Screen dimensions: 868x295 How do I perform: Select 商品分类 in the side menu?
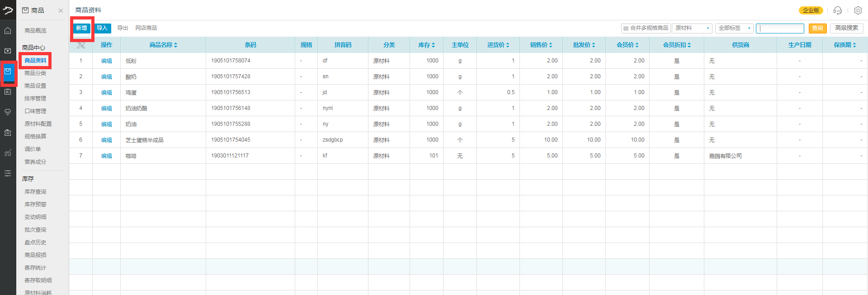click(35, 73)
